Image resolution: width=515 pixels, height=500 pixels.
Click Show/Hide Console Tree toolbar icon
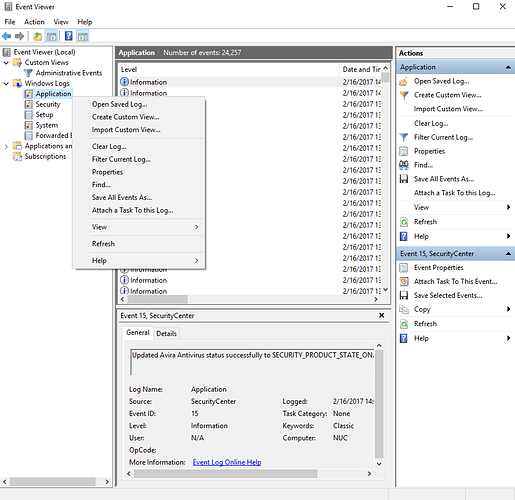52,36
